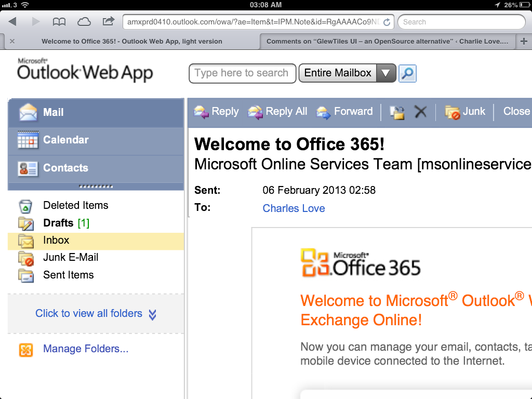
Task: Click the 'Type here to search' field
Action: click(x=242, y=73)
